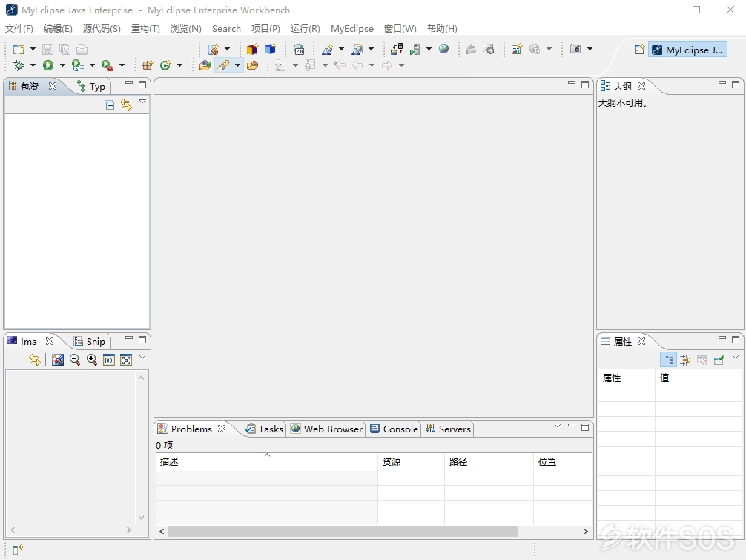The height and width of the screenshot is (560, 746).
Task: Click Image Preview vertical scrollbar down arrow
Action: pos(142,518)
